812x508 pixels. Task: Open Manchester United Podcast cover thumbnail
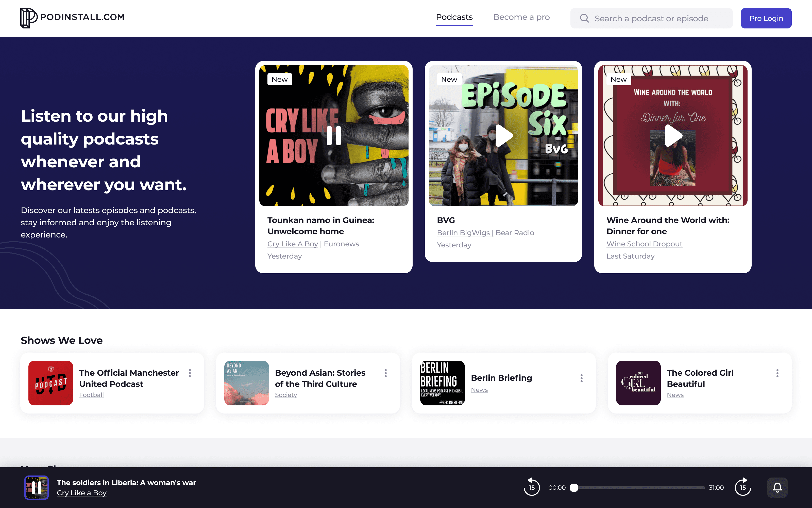[x=51, y=383]
